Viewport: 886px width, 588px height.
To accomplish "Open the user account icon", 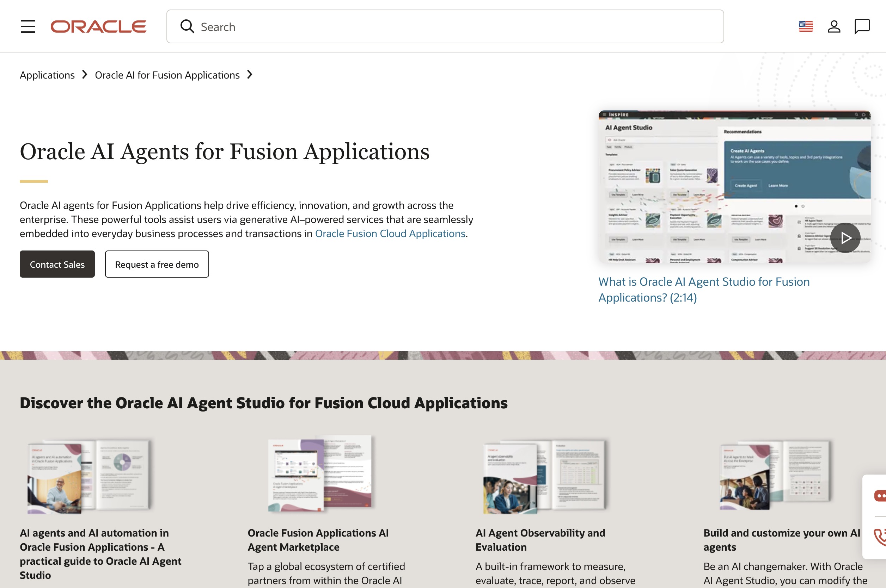I will point(834,27).
